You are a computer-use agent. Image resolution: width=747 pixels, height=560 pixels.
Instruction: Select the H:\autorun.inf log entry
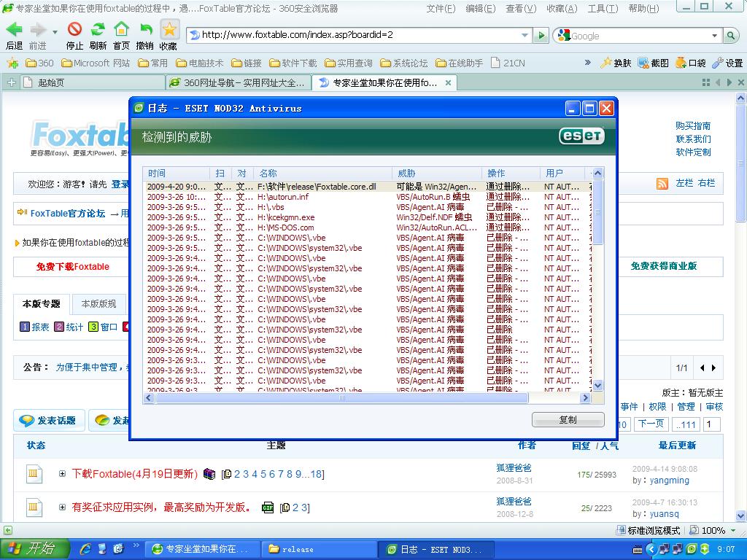pyautogui.click(x=367, y=197)
